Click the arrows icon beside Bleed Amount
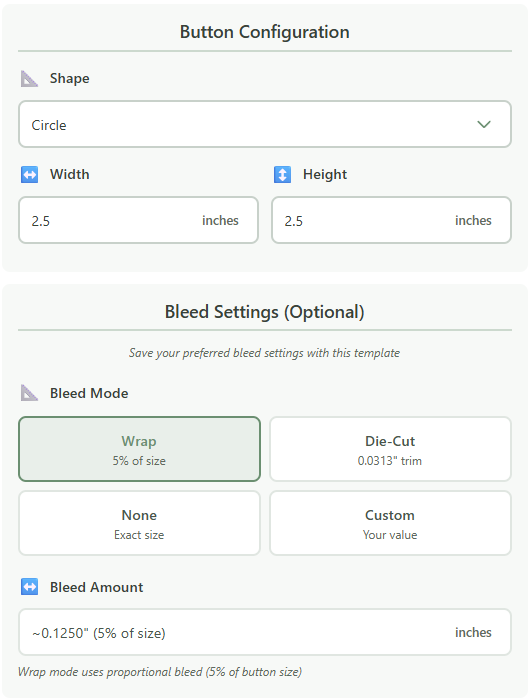 29,587
